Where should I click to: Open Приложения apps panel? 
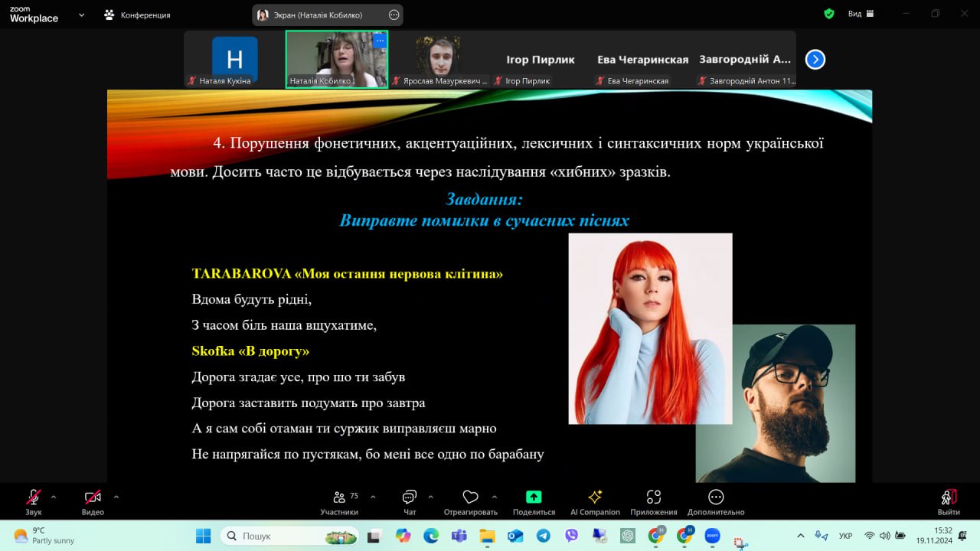tap(654, 501)
